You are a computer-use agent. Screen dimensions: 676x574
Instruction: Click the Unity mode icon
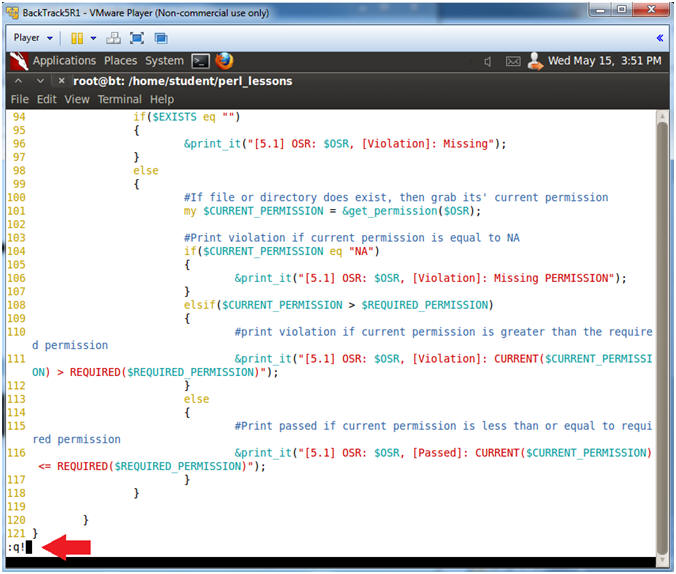(x=161, y=38)
